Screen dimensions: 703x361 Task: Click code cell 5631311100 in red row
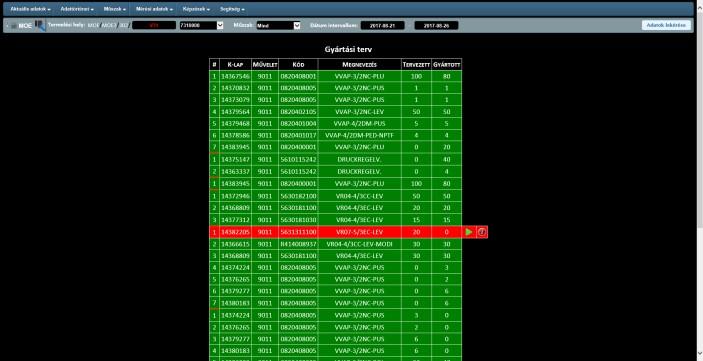pos(298,232)
